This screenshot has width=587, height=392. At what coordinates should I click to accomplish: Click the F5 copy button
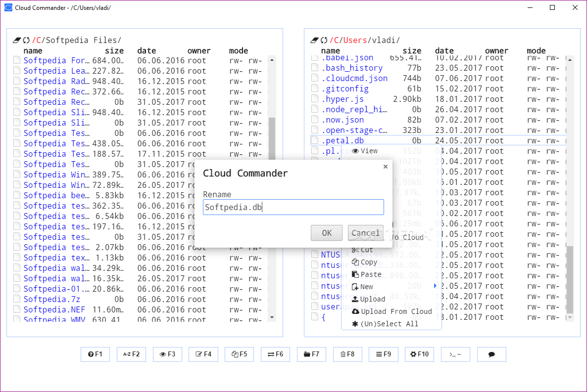(x=239, y=354)
